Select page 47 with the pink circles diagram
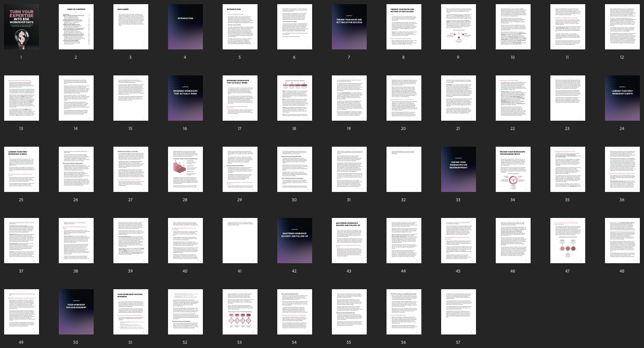 (x=568, y=241)
